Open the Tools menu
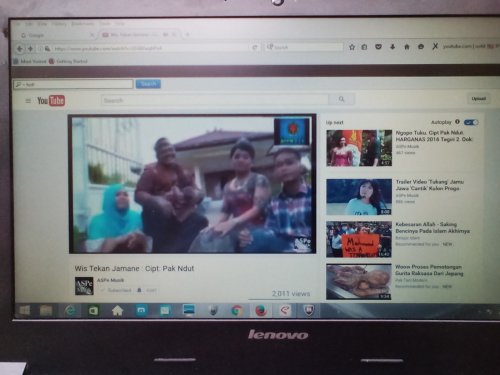 point(104,24)
